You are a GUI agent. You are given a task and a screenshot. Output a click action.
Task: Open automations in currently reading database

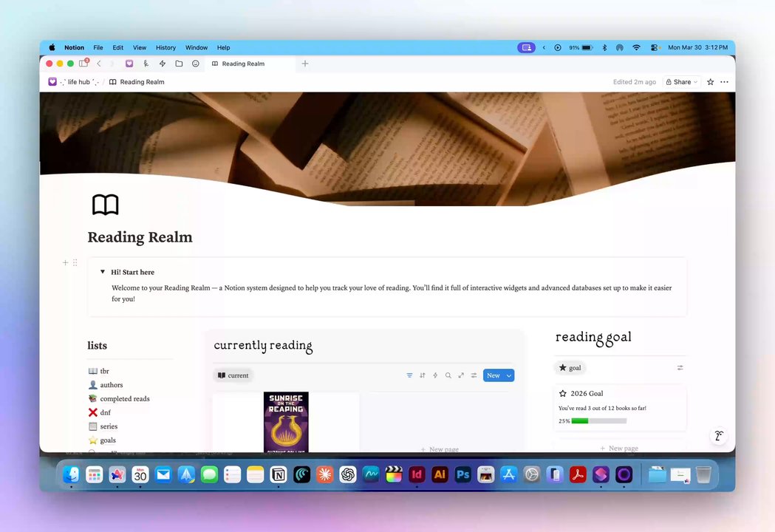(435, 375)
